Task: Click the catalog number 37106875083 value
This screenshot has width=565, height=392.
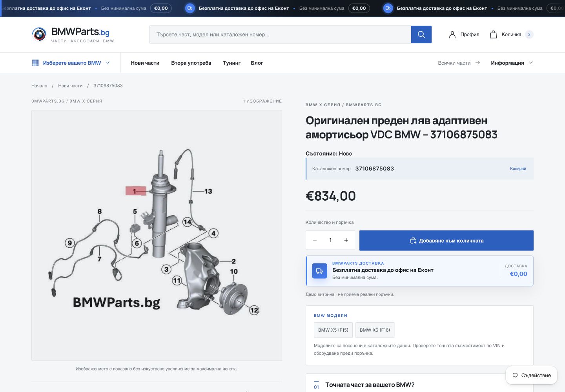Action: pyautogui.click(x=375, y=169)
